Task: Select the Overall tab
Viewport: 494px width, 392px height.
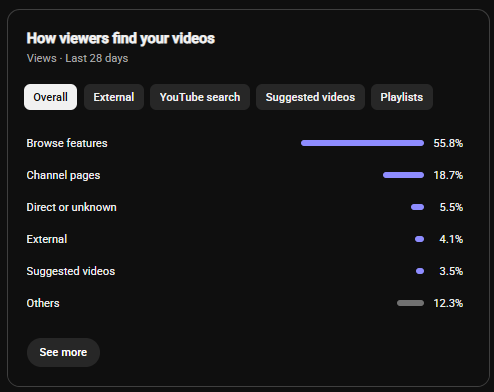Action: click(50, 97)
